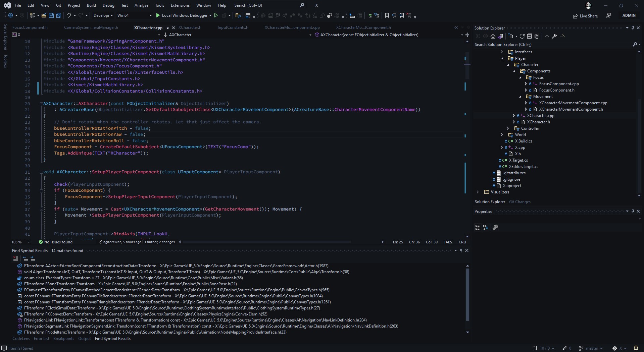Click the View Code icon in Solution Explorer

pos(547,36)
